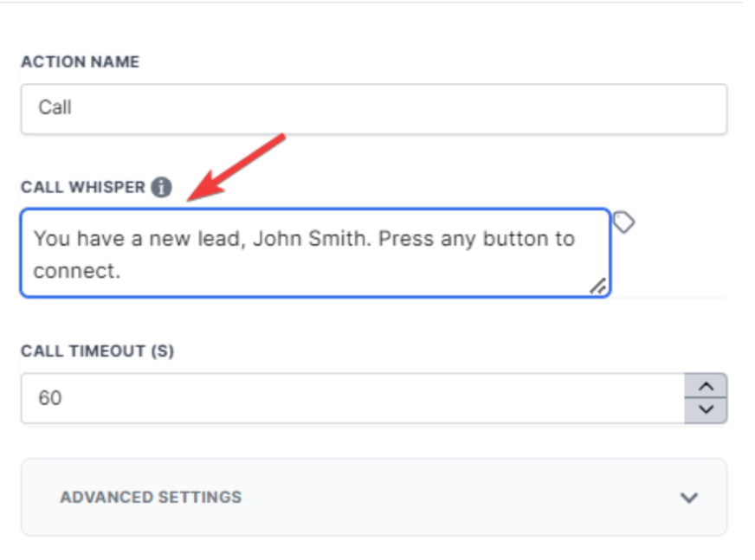Click the Advanced Settings heading text

[151, 498]
